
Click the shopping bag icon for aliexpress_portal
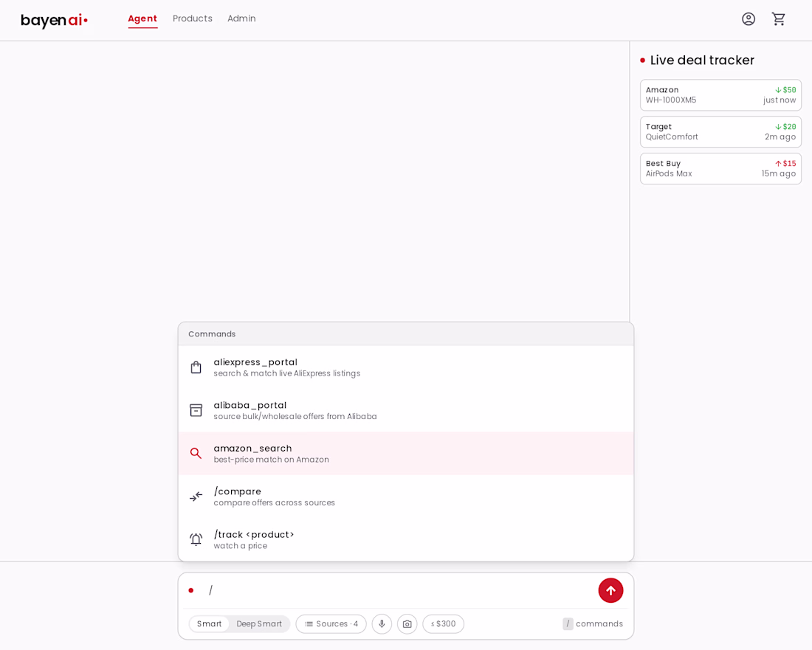tap(196, 367)
